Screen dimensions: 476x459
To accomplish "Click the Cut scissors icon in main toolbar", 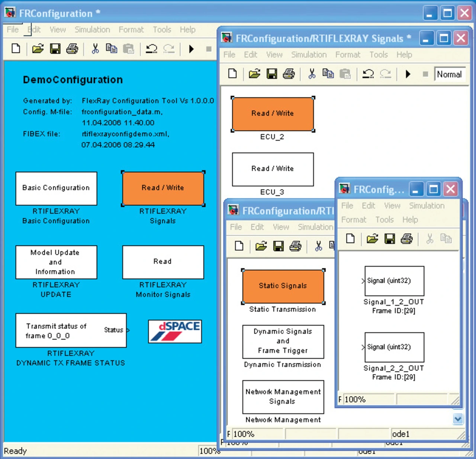I will click(95, 49).
